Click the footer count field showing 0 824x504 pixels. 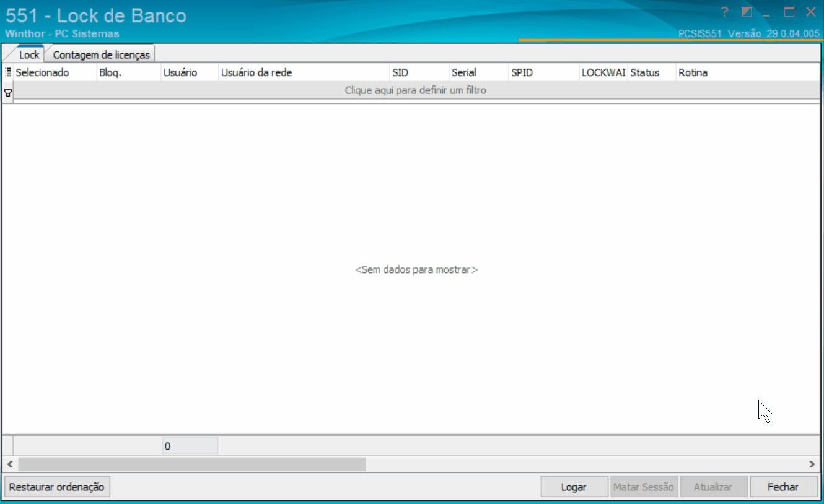pos(190,446)
